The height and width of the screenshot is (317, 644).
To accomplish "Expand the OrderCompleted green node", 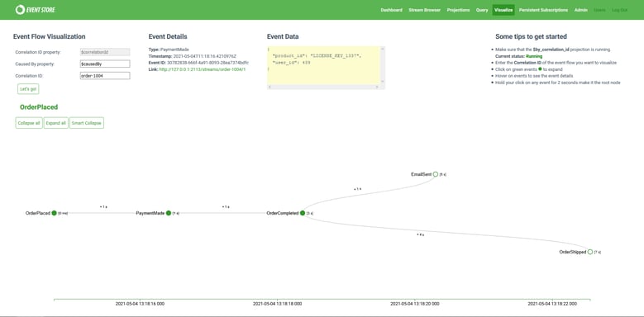I will [303, 213].
